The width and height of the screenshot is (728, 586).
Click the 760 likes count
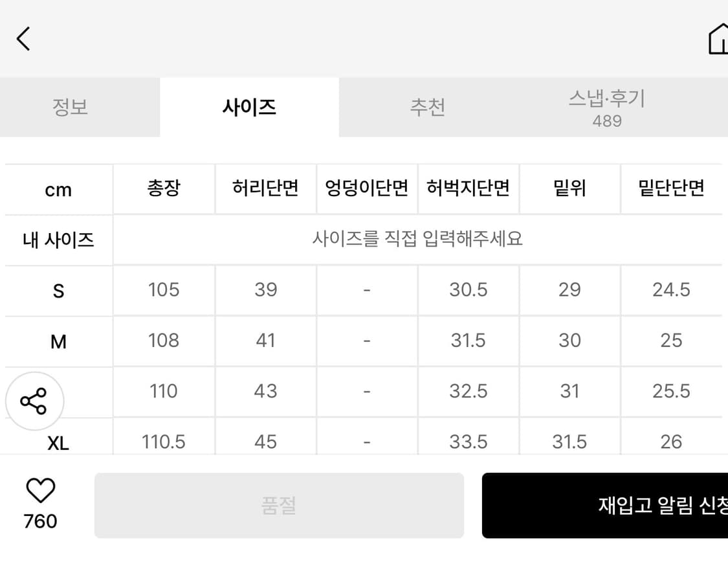tap(39, 521)
